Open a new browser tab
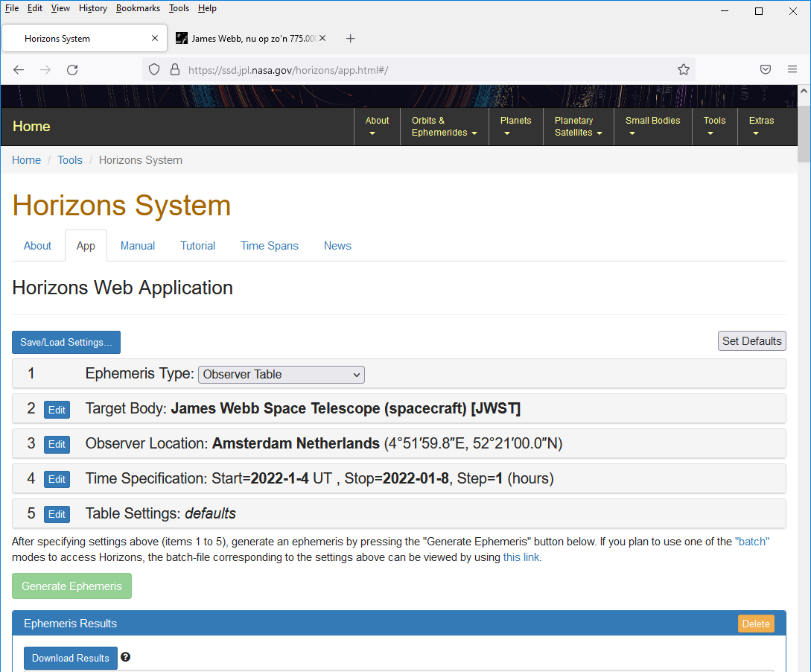Image resolution: width=811 pixels, height=672 pixels. [350, 38]
